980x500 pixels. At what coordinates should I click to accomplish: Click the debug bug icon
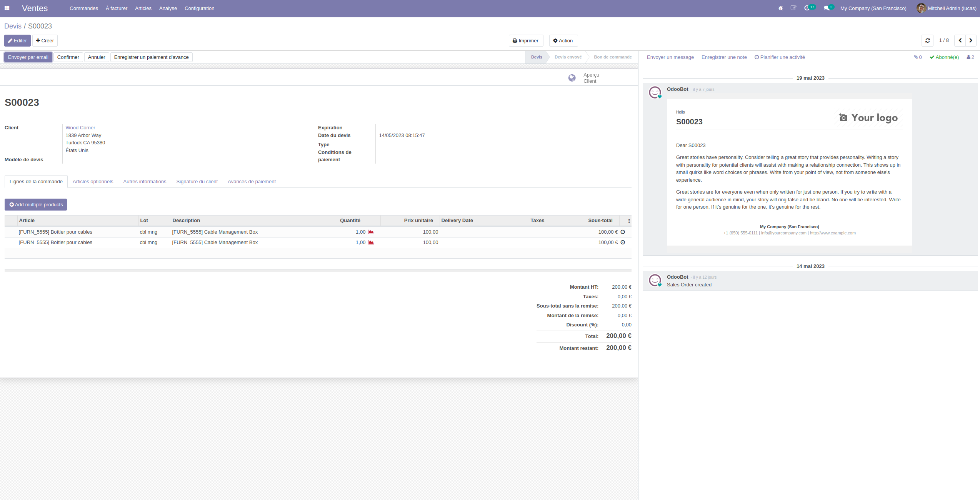[x=780, y=8]
